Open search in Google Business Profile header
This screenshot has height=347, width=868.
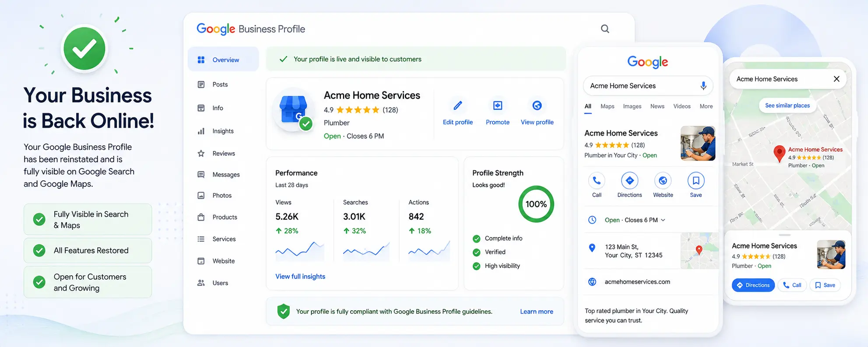coord(605,29)
